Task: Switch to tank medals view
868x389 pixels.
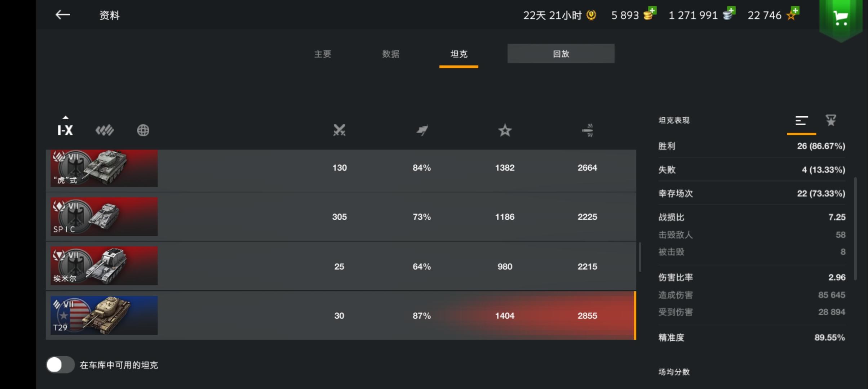Action: [x=831, y=120]
